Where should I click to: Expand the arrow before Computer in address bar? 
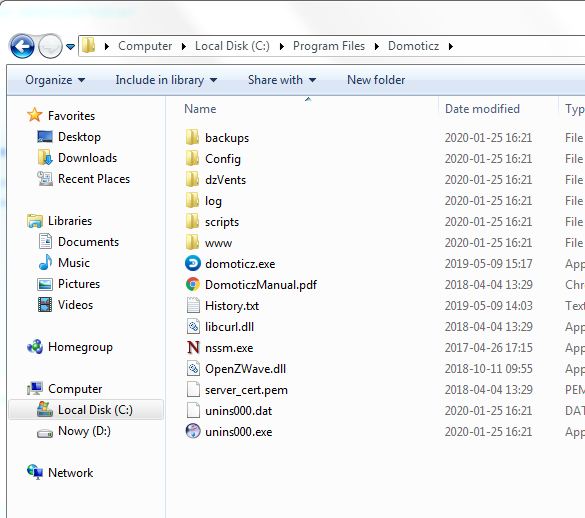pyautogui.click(x=107, y=46)
